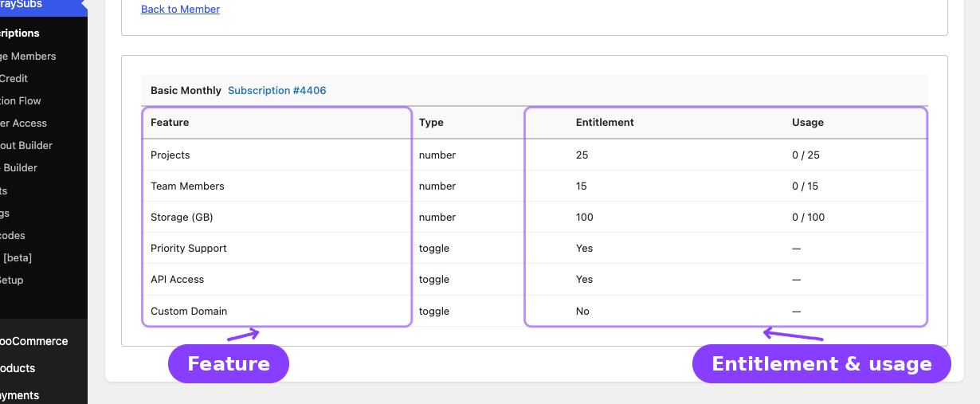Go to Products in the admin sidebar

(18, 368)
